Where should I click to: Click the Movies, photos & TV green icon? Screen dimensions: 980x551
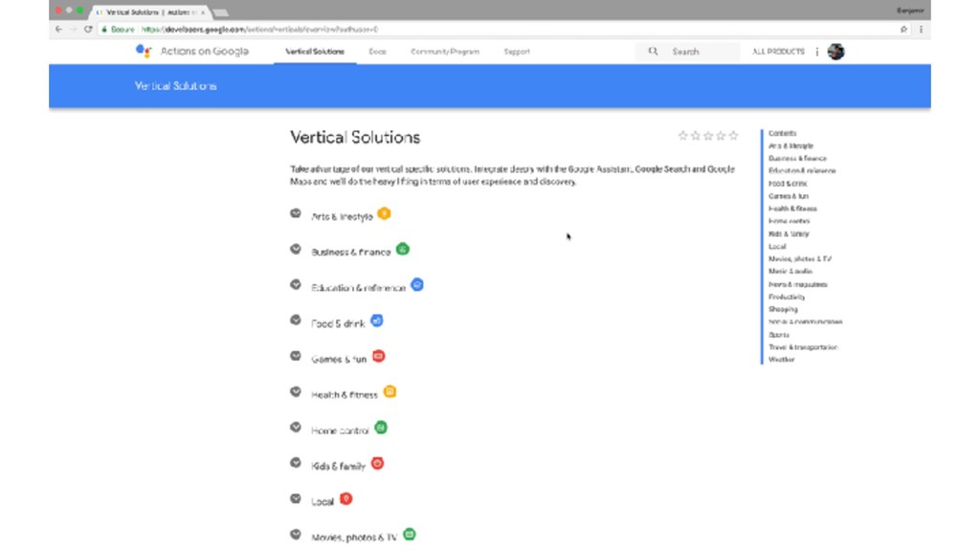(x=410, y=535)
